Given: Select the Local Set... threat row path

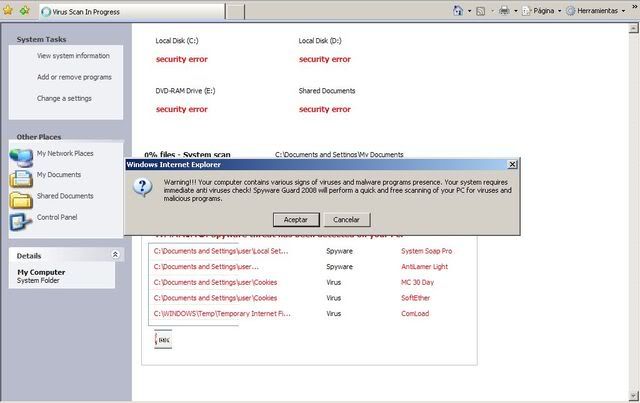Looking at the screenshot, I should point(221,251).
